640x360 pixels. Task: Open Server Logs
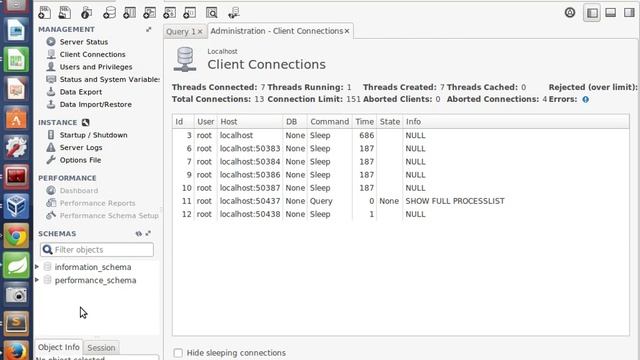pyautogui.click(x=81, y=147)
